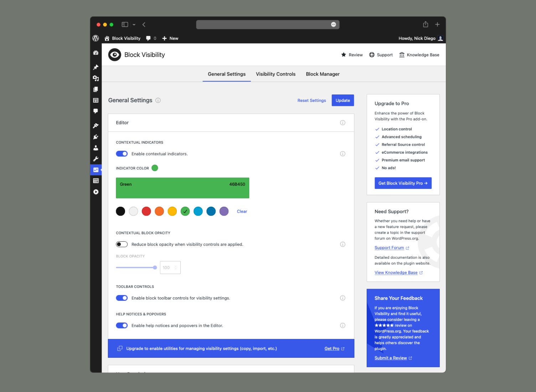536x392 pixels.
Task: Open Posts via the pushpin sidebar icon
Action: click(96, 67)
